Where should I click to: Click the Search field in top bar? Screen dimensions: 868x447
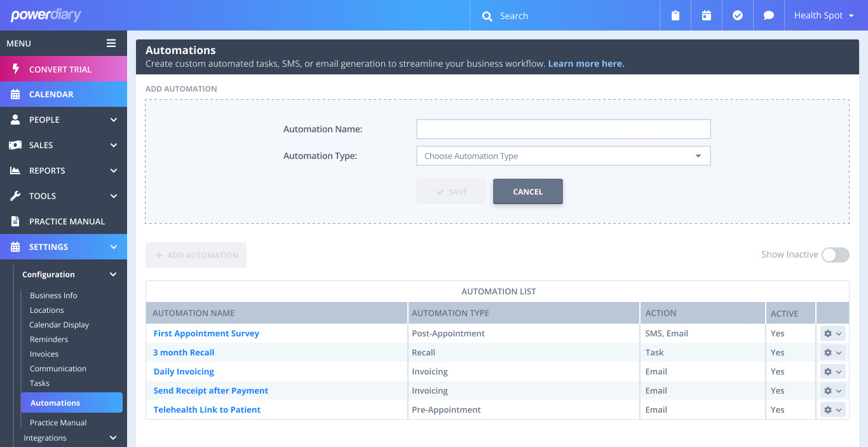tap(566, 16)
